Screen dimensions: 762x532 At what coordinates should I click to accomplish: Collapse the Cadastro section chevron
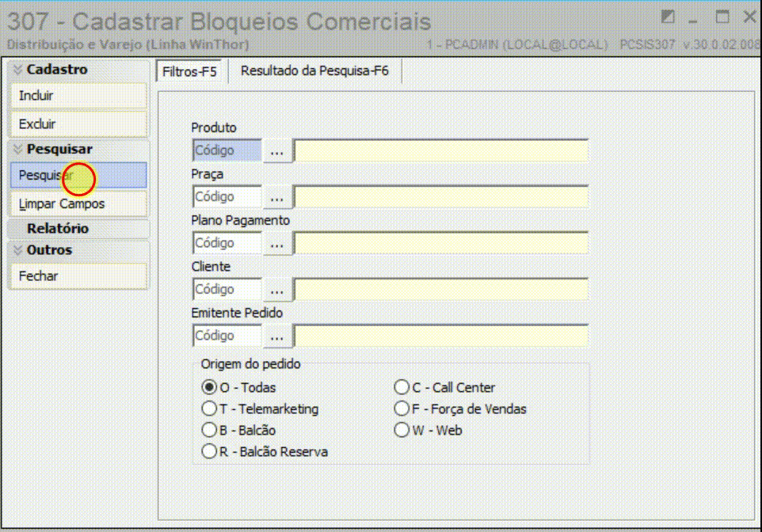pyautogui.click(x=18, y=70)
